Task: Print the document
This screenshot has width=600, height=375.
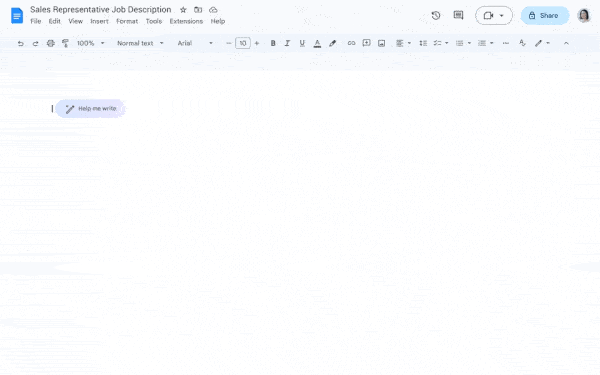Action: point(51,43)
